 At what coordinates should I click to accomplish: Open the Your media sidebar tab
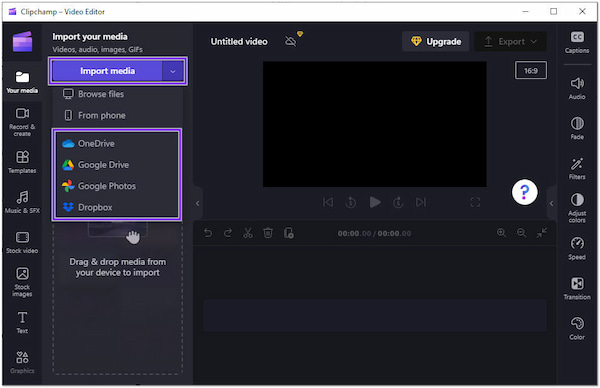coord(22,82)
